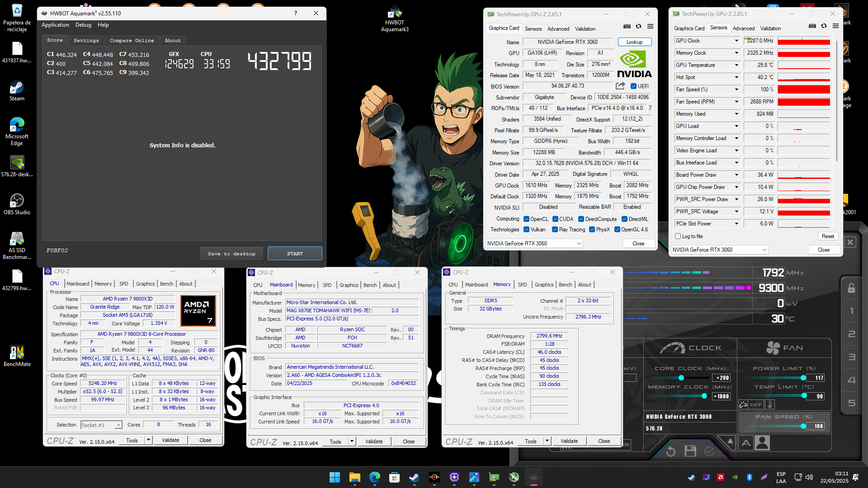
Task: Switch to the Settings tab in Aquamark
Action: (86, 40)
